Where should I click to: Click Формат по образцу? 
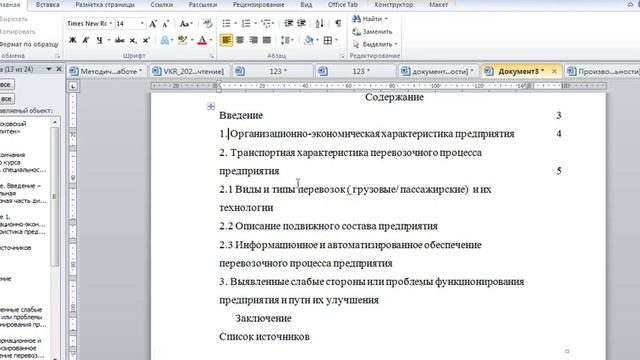[x=29, y=44]
